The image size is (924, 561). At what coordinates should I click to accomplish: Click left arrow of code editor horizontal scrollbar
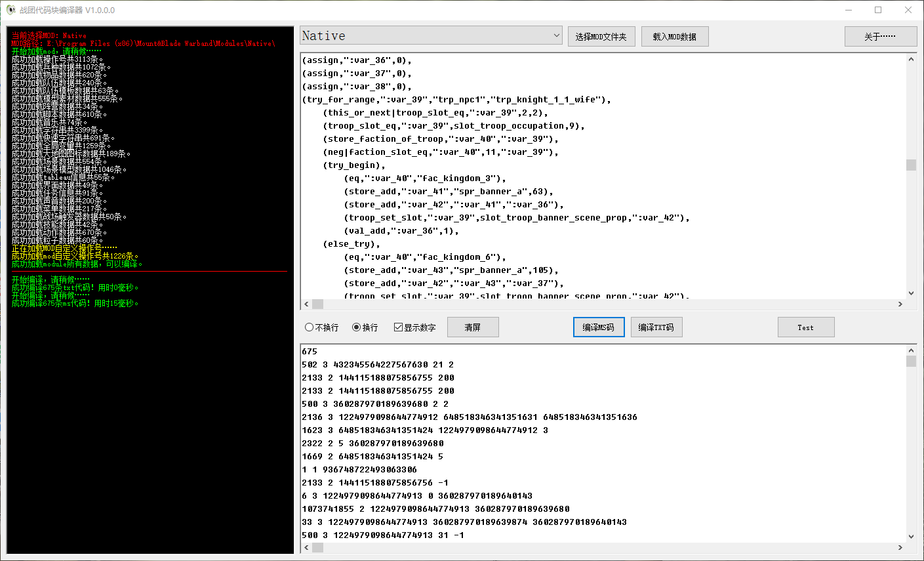point(307,304)
